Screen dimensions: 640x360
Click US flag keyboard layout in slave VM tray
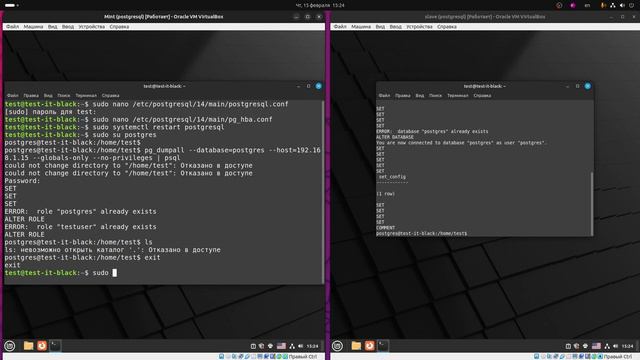(596, 346)
